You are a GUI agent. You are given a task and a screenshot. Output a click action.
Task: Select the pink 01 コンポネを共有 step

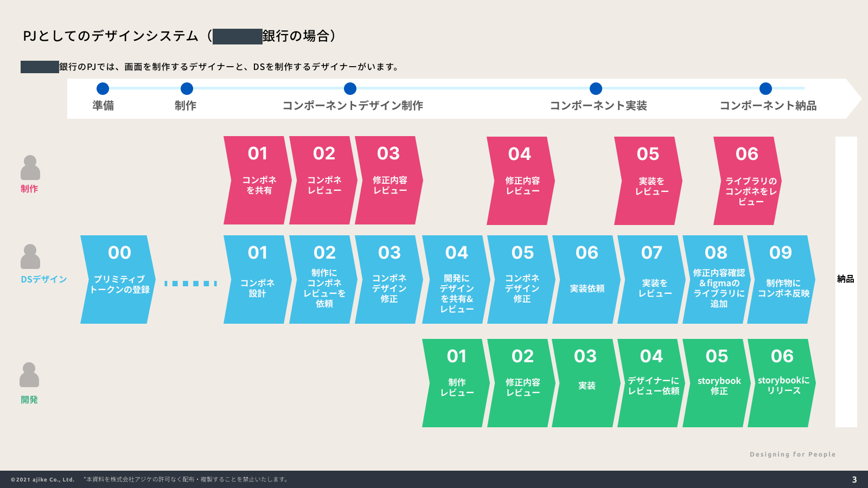(257, 181)
